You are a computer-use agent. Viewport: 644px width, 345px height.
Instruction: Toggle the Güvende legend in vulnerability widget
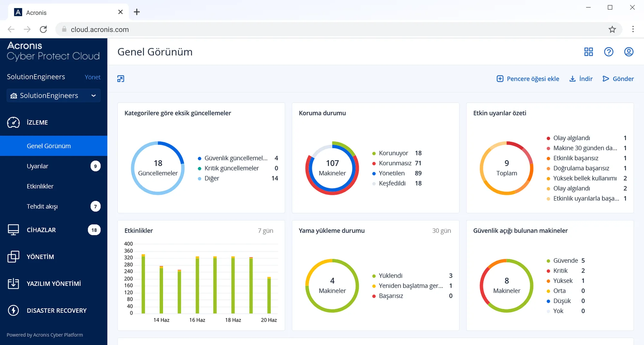(x=565, y=260)
